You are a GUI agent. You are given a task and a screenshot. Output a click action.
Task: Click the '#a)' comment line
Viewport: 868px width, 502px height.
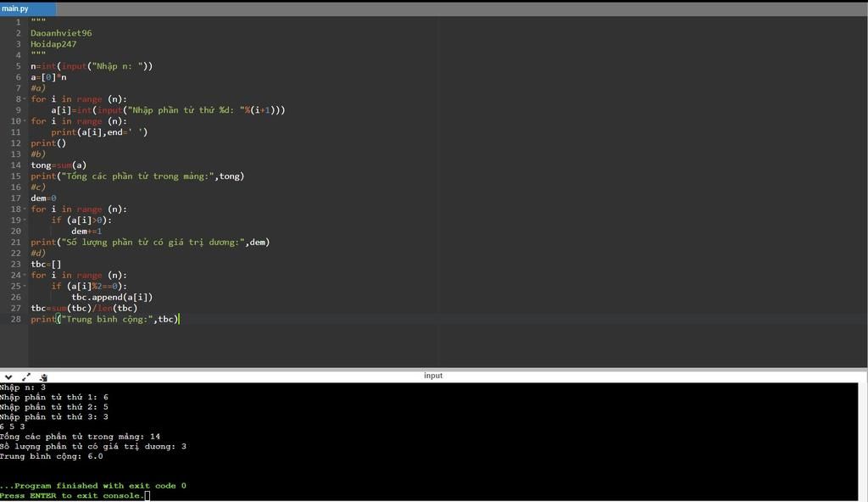tap(38, 88)
